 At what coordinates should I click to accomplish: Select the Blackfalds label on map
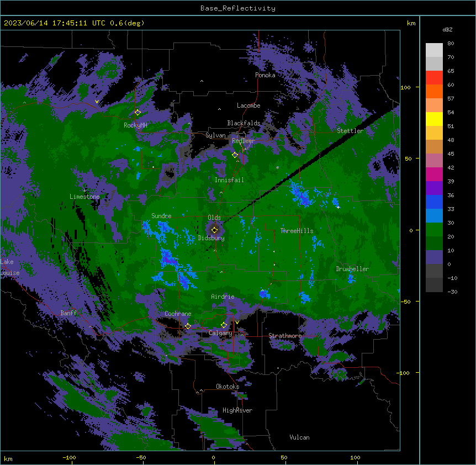click(244, 123)
